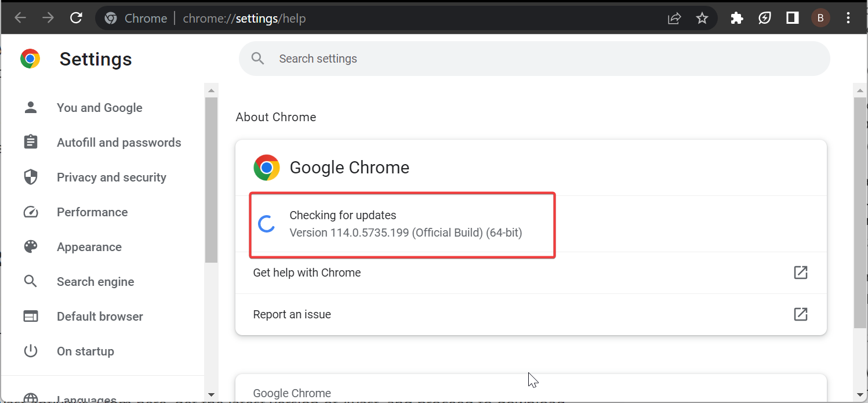Go to Performance settings
Screen dimensions: 868x403
(x=92, y=212)
